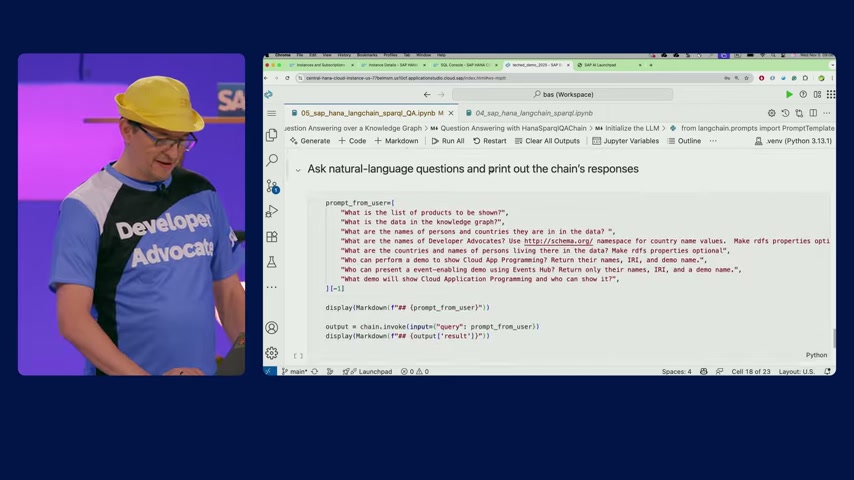
Task: Close the 05_sap_hana_langchain_sparql_QA.ipynb tab
Action: 451,113
